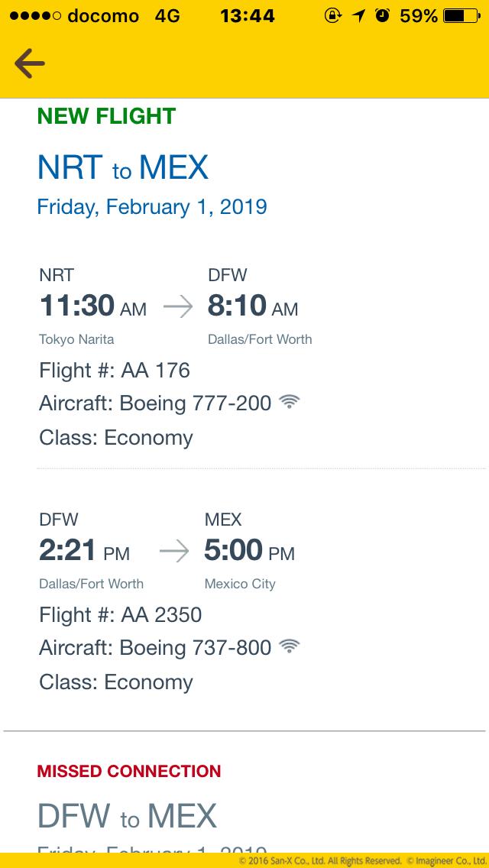This screenshot has height=868, width=489.
Task: Tap the signal strength dots
Action: (x=33, y=16)
